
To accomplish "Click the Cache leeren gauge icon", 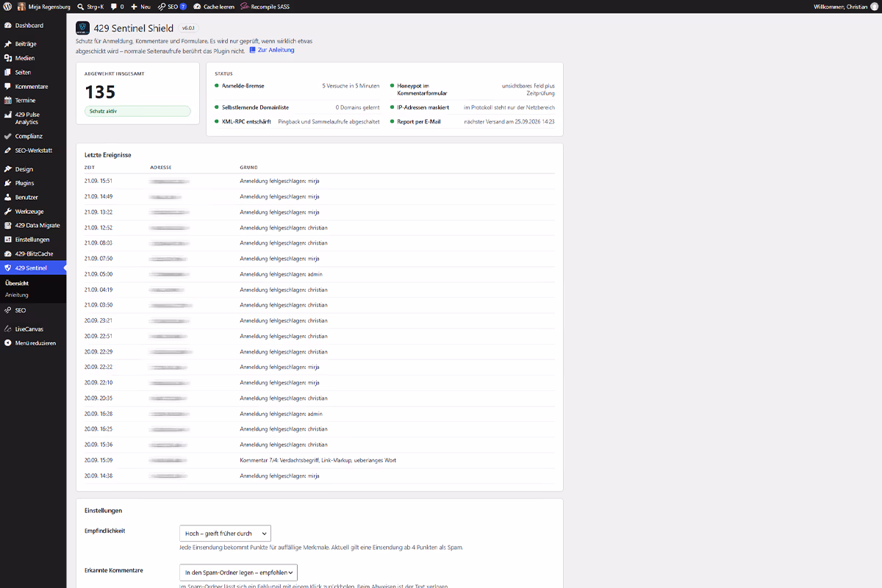I will coord(197,6).
